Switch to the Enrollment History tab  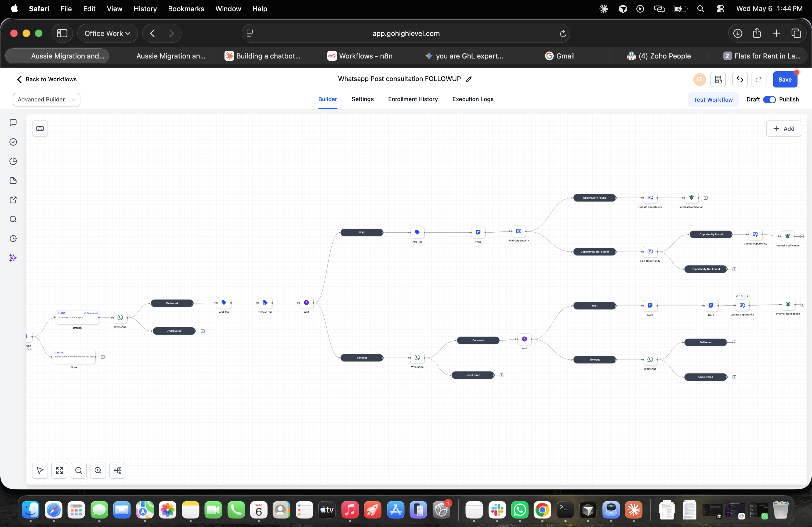413,99
